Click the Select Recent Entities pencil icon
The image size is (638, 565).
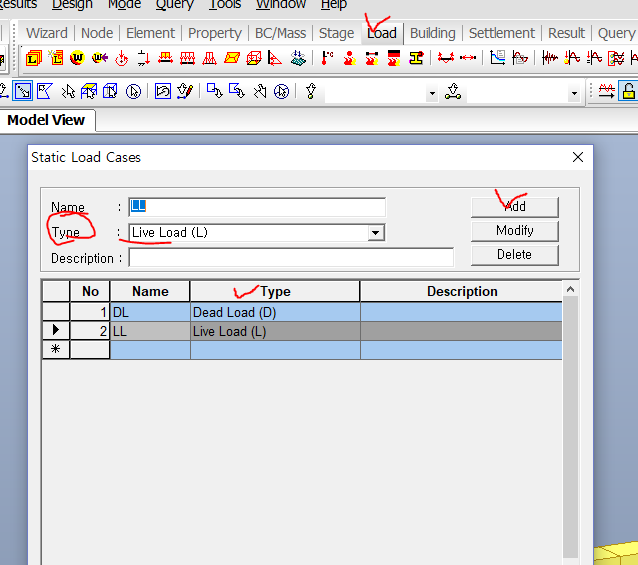pyautogui.click(x=185, y=91)
